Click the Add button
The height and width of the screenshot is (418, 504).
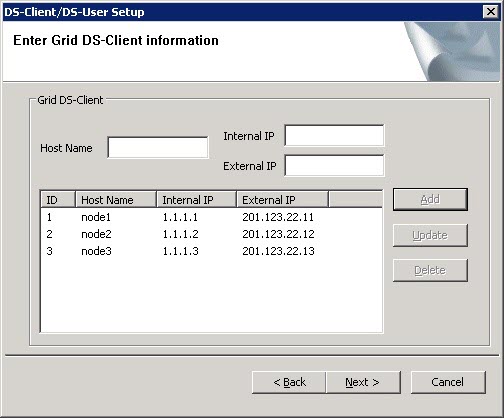point(430,199)
